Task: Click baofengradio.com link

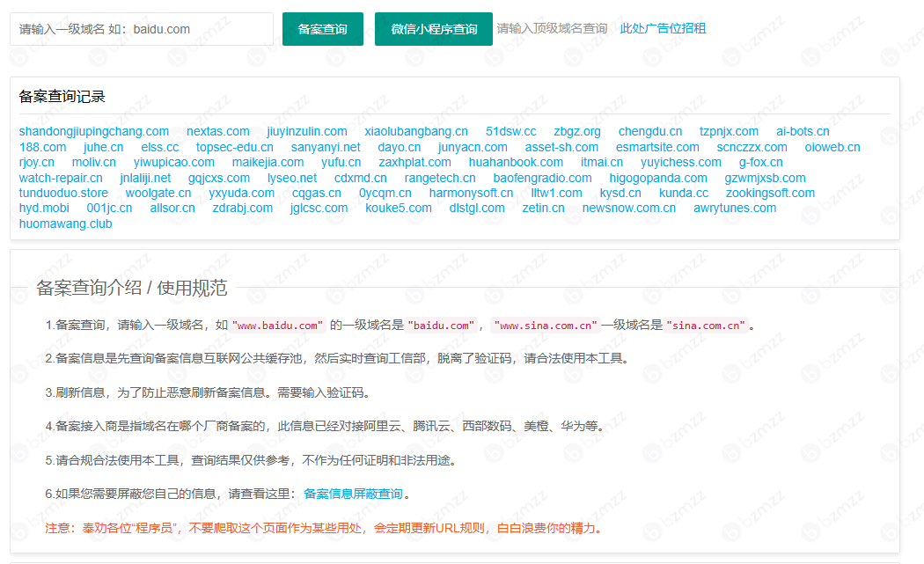Action: (x=543, y=178)
